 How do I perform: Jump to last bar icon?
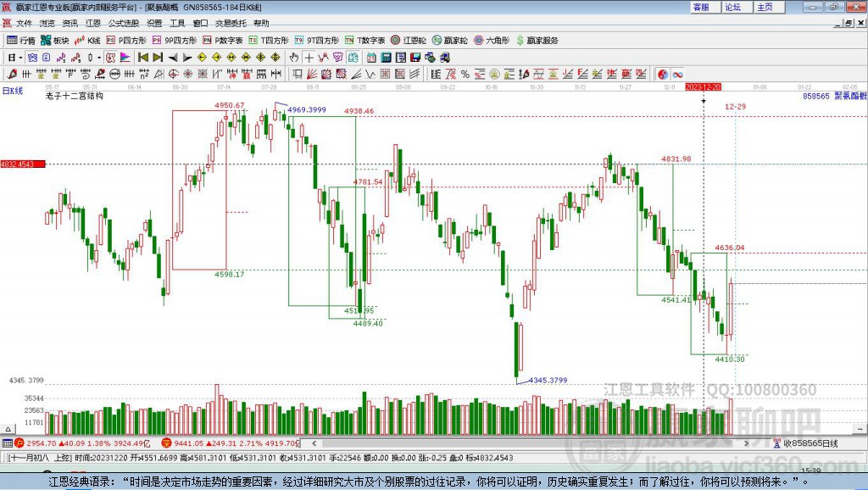click(x=158, y=58)
